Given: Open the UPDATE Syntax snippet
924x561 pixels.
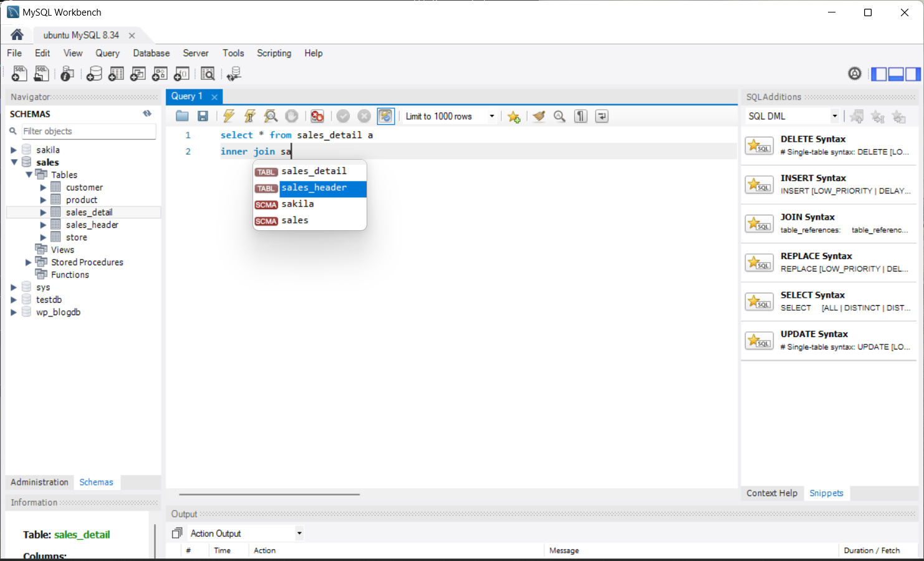Looking at the screenshot, I should 829,341.
